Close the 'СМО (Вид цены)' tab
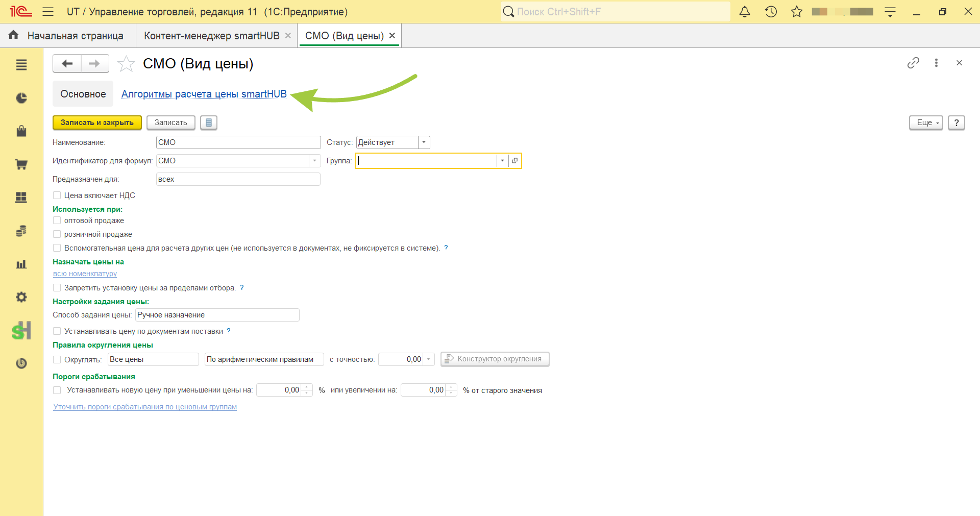Screen dimensions: 980x516 (x=392, y=36)
